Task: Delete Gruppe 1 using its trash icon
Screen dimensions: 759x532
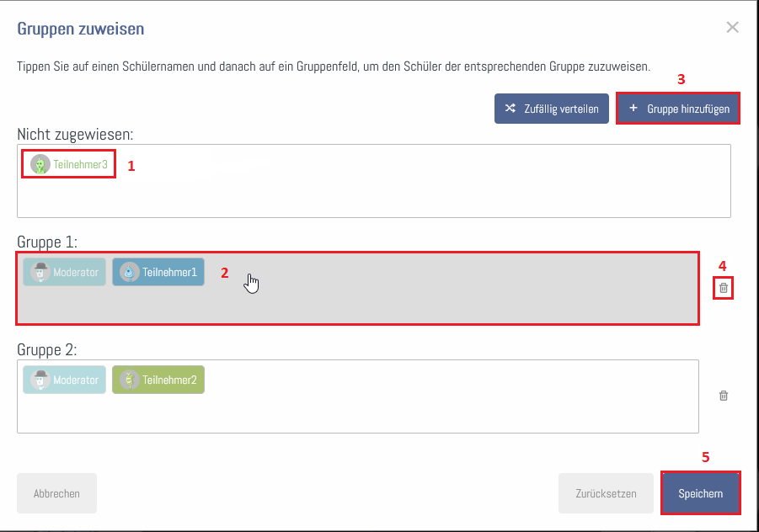Action: (723, 288)
